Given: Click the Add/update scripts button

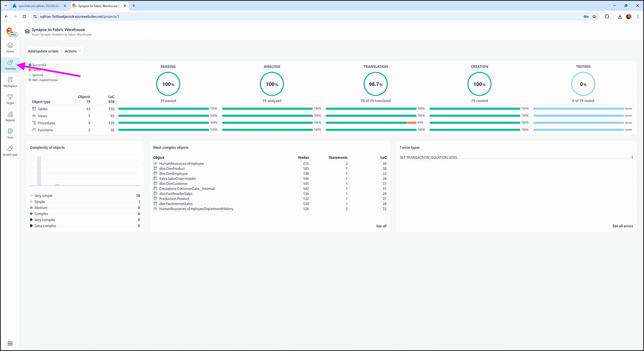Looking at the screenshot, I should pos(43,51).
